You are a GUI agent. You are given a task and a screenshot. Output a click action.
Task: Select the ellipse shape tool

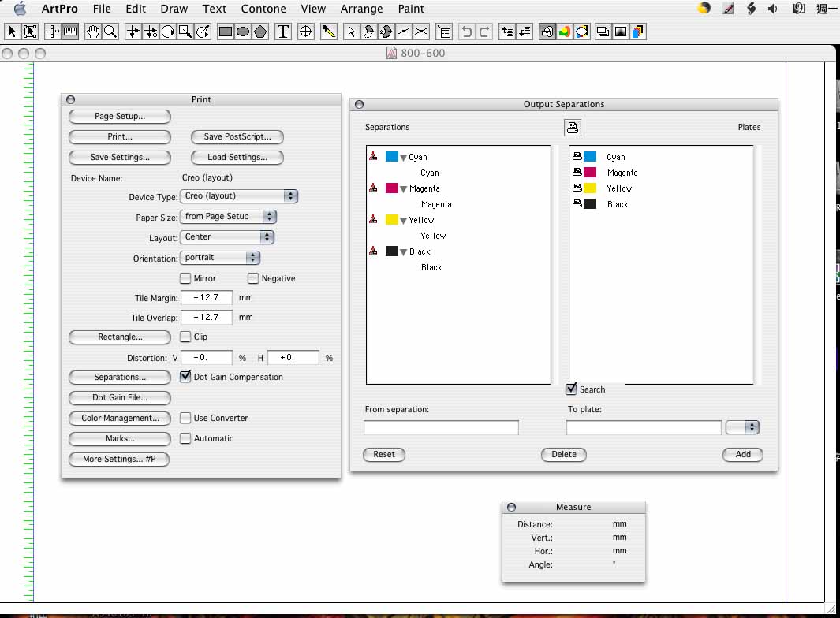(243, 32)
